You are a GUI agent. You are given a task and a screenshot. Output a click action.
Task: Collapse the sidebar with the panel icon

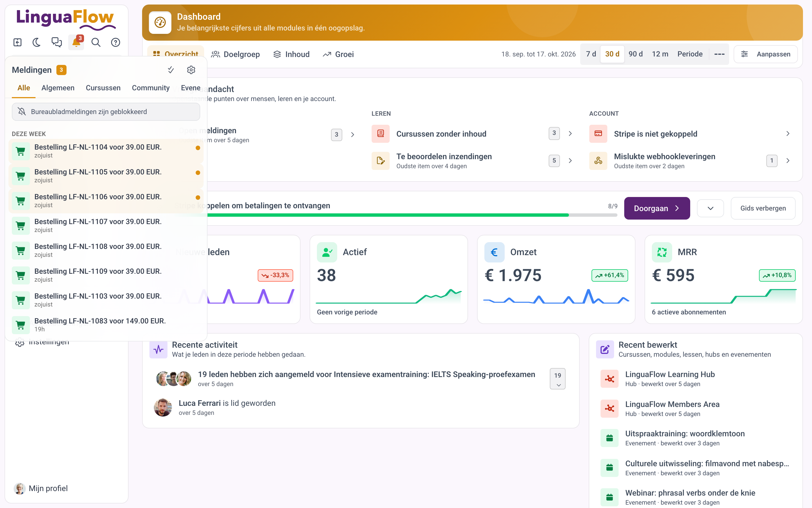[17, 42]
